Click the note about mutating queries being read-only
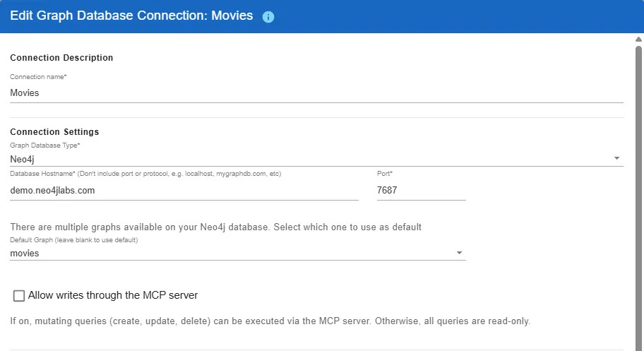 click(270, 321)
